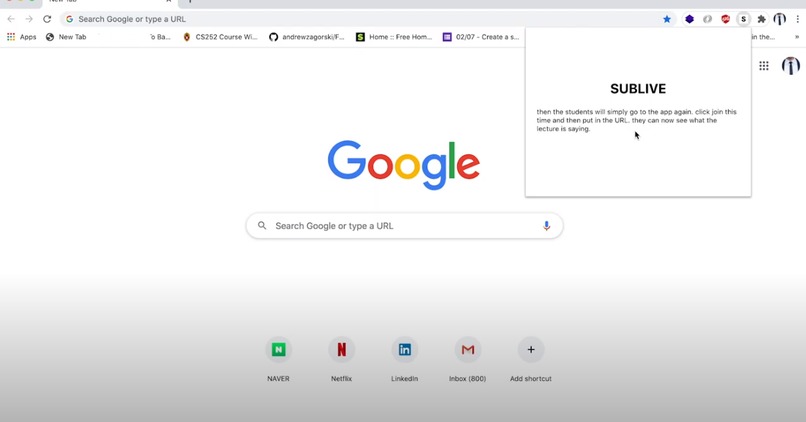
Task: Open the New Tab bookmark
Action: coord(66,37)
